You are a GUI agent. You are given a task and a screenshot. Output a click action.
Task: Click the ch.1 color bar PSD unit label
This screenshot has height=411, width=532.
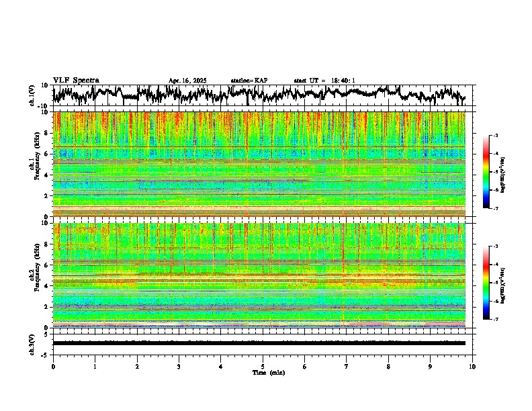(x=503, y=175)
